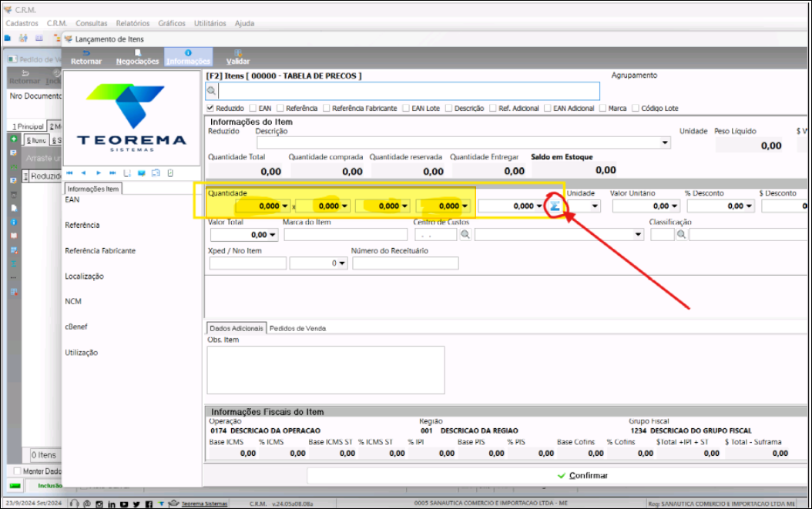Viewport: 812px width, 509px height.
Task: Enable the EAN Adicional checkbox
Action: pyautogui.click(x=548, y=109)
